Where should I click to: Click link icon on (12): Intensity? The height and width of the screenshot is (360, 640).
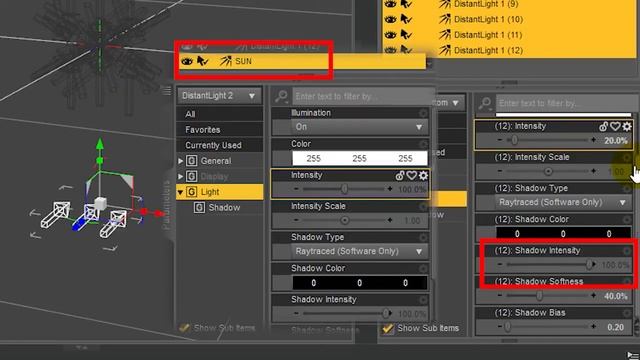[603, 127]
